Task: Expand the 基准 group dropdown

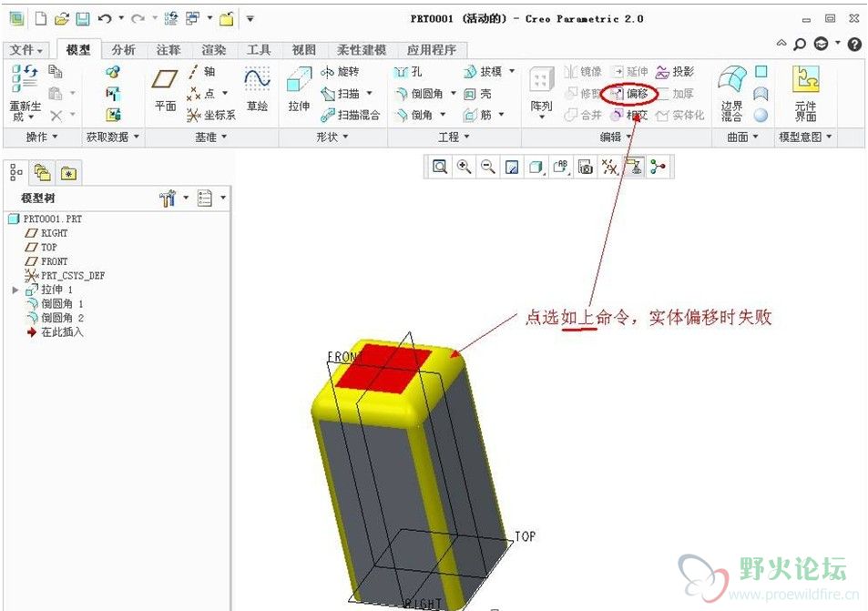Action: click(211, 137)
